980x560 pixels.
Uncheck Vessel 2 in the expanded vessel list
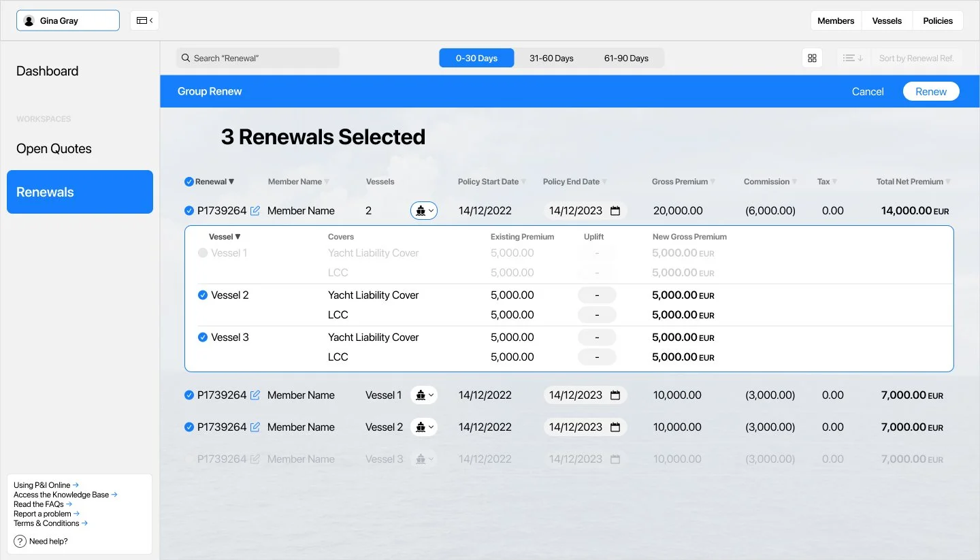(x=203, y=295)
